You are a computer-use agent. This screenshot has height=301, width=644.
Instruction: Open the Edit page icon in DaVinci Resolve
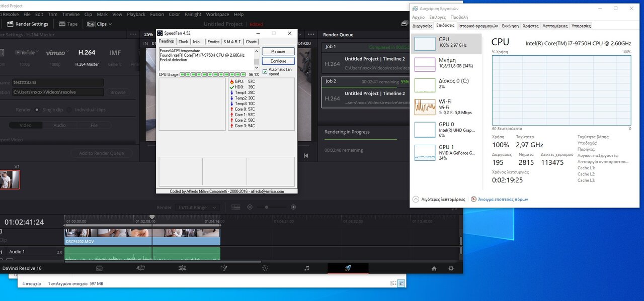182,268
